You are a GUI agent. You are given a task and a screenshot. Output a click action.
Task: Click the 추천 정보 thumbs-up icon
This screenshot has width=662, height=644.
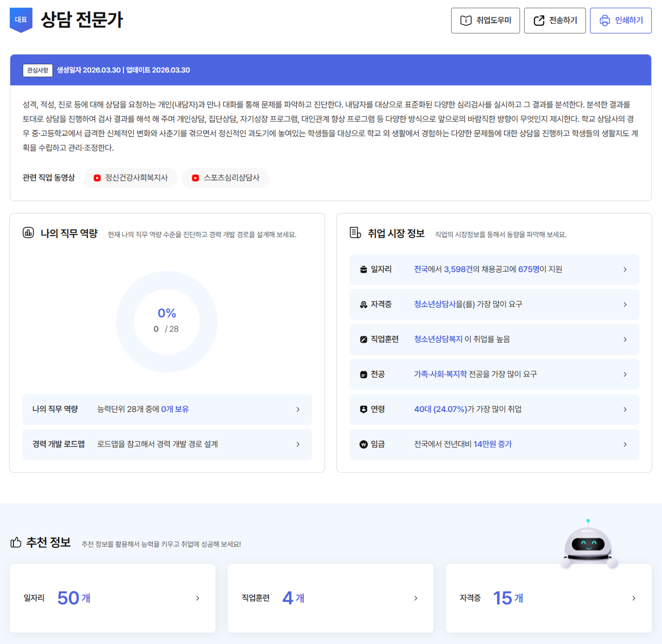(x=16, y=543)
